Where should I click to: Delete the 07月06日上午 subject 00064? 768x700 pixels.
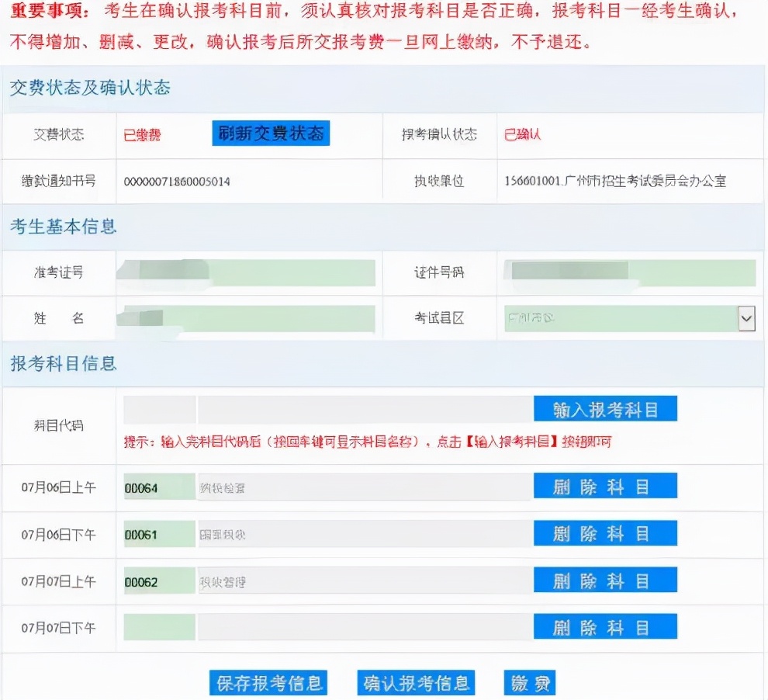point(605,486)
